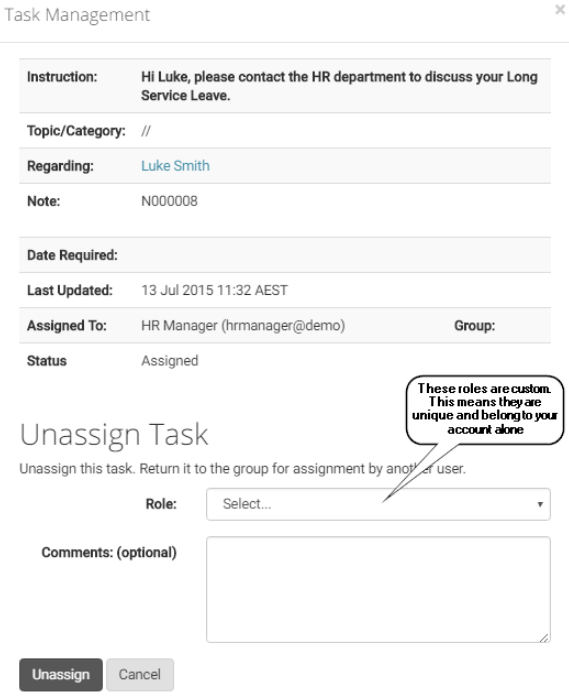Click the HR Manager assignee value

point(243,326)
